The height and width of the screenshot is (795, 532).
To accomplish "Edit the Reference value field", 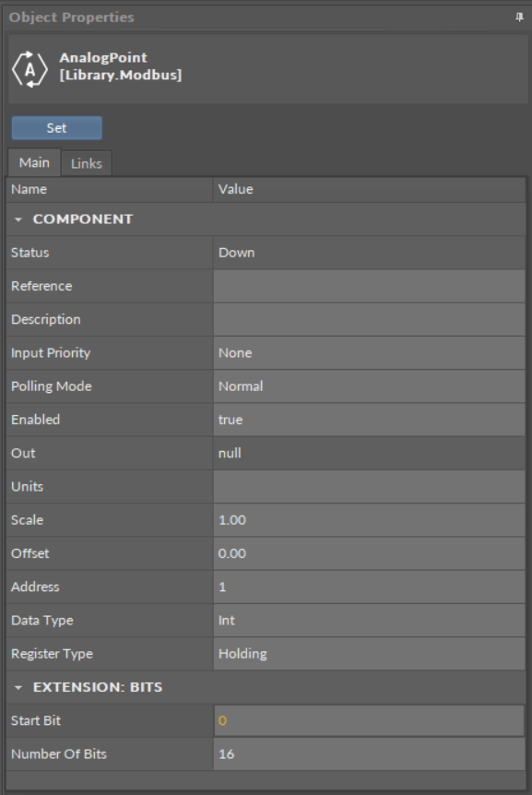I will 369,286.
